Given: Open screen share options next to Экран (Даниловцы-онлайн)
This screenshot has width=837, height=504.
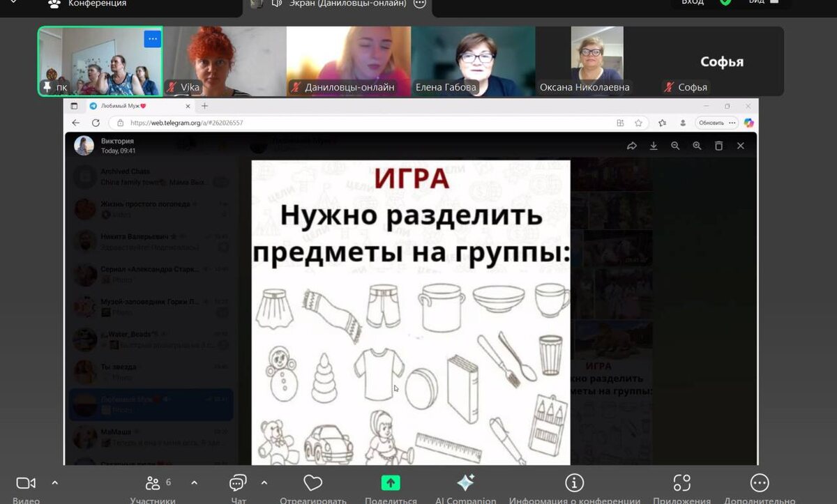Looking at the screenshot, I should (x=419, y=3).
